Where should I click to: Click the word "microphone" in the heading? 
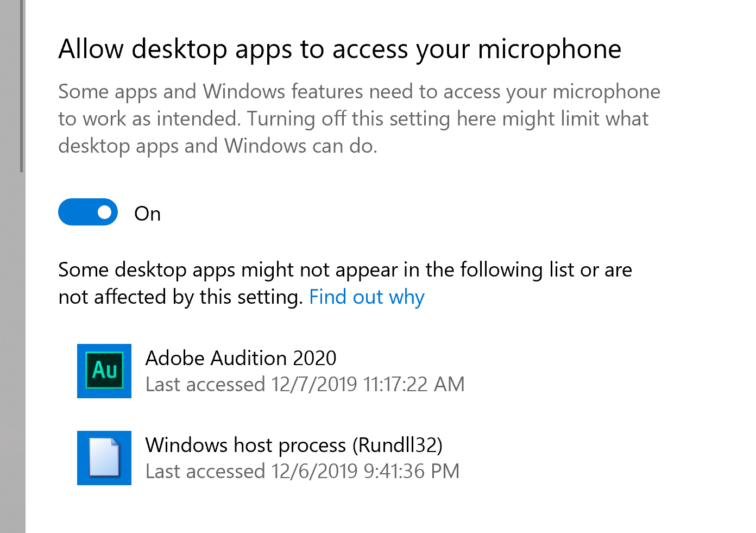(549, 49)
